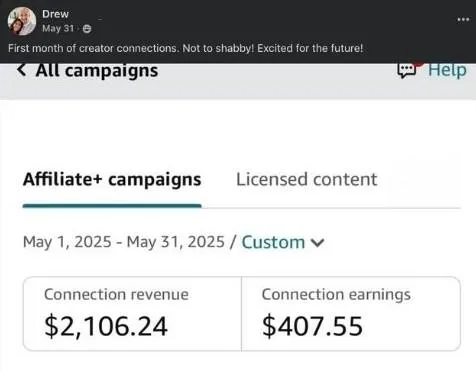This screenshot has width=476, height=371.
Task: Open the chat bubble help icon
Action: coord(406,70)
